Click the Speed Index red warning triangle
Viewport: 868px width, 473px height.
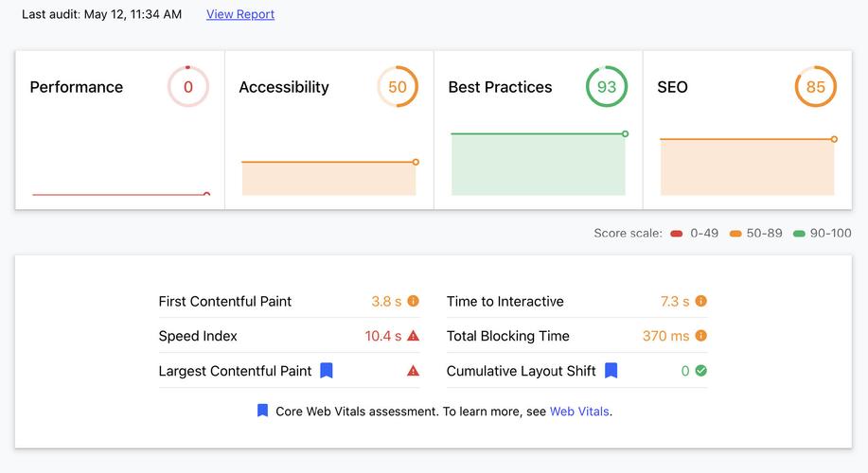tap(413, 336)
